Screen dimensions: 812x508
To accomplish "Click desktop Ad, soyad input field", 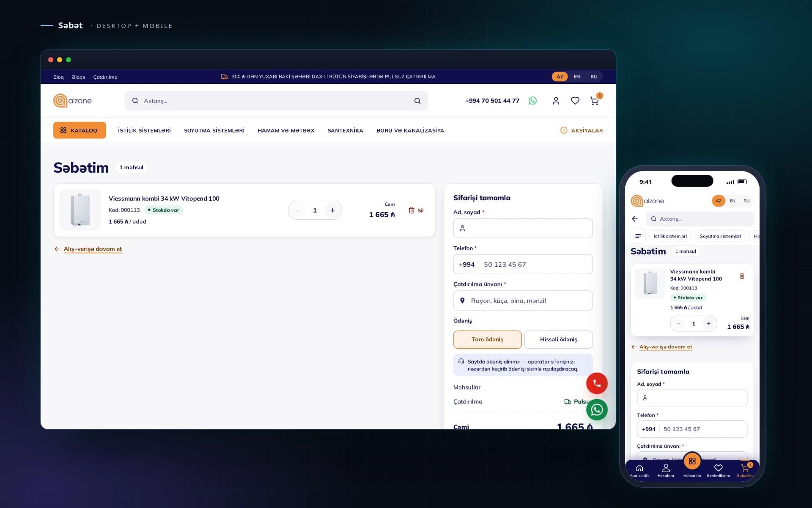I will point(523,228).
